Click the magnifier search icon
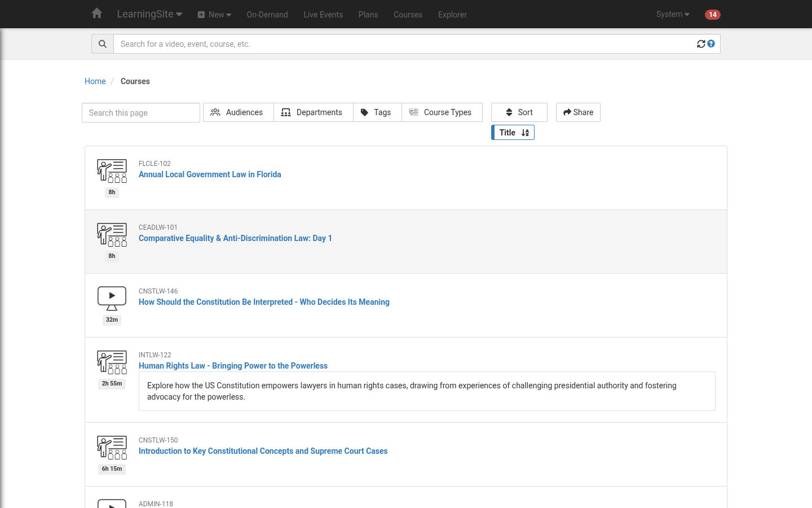The image size is (812, 508). click(103, 44)
